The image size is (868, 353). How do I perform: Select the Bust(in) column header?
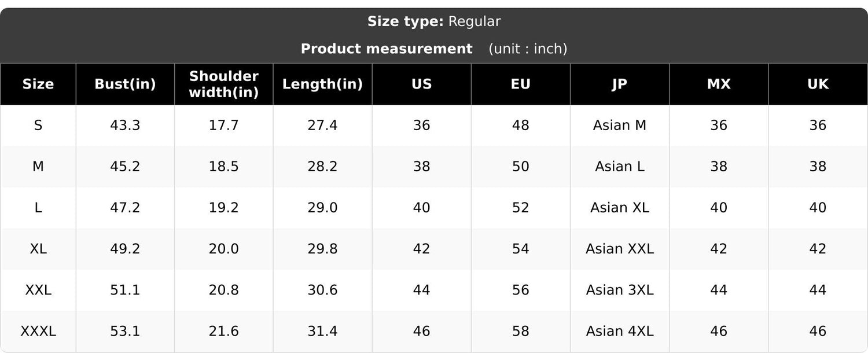[125, 84]
